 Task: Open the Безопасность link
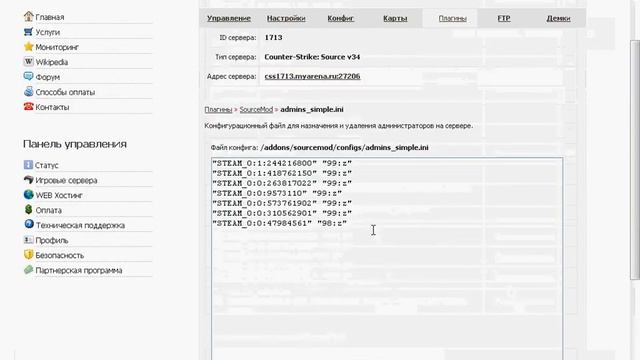tap(60, 256)
